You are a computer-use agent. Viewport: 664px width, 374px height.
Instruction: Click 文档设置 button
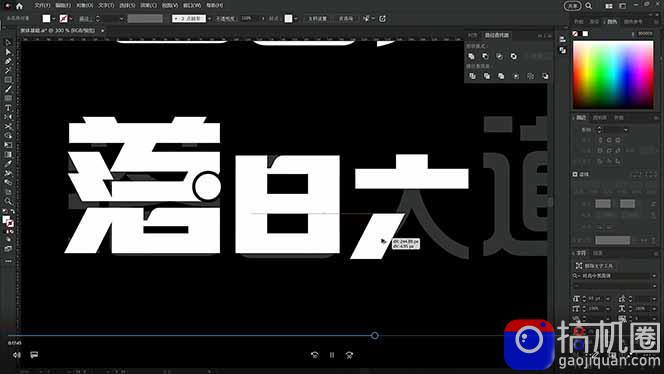[x=317, y=19]
